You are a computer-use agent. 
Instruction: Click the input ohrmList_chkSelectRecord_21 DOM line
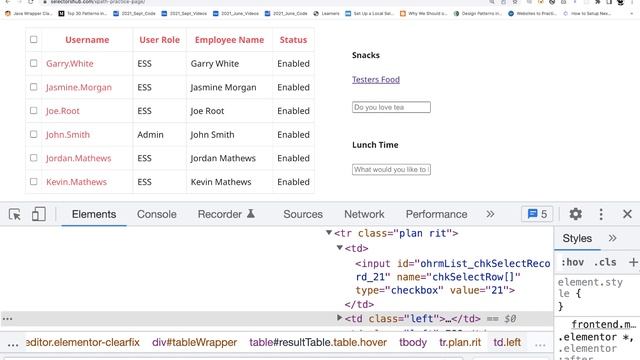(452, 277)
